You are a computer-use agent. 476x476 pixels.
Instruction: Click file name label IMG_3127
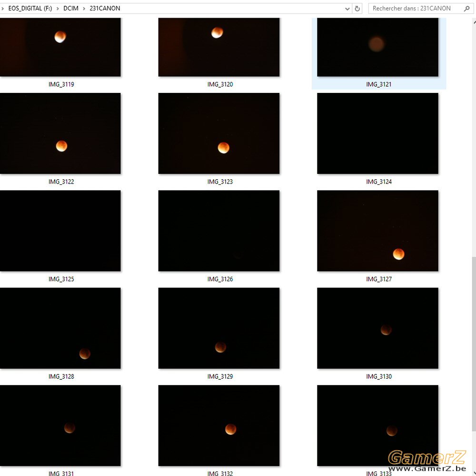tap(379, 279)
